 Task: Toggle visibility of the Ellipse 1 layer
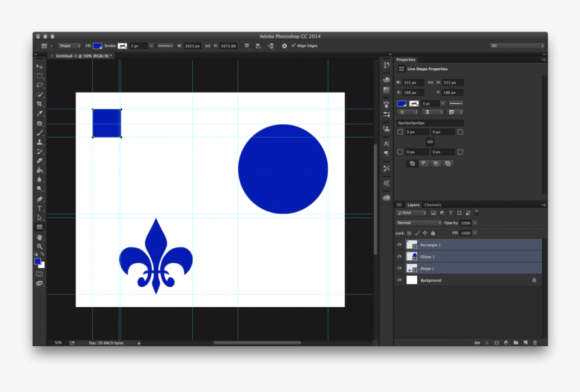click(x=399, y=257)
